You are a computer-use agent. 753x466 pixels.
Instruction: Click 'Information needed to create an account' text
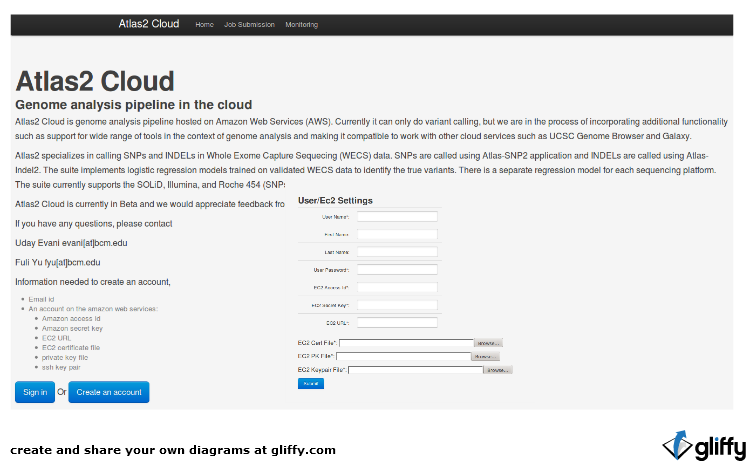[93, 282]
